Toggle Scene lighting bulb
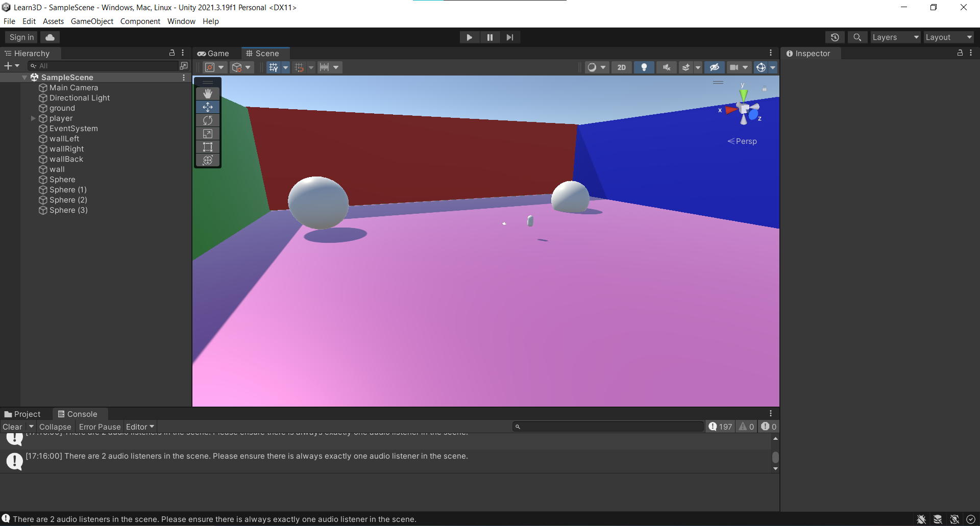The image size is (980, 526). point(644,67)
